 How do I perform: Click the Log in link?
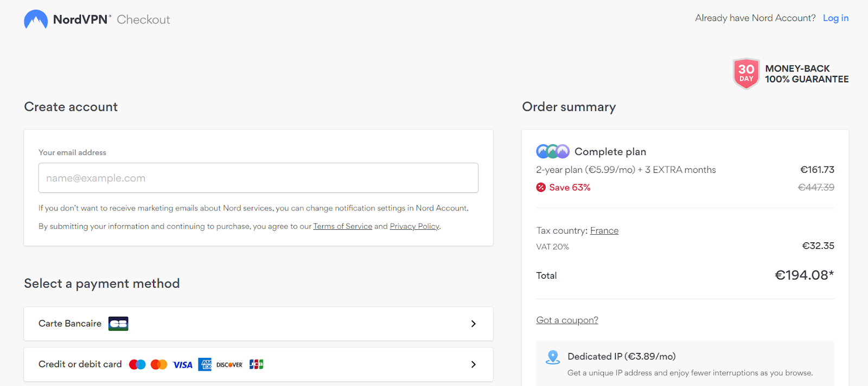click(835, 18)
